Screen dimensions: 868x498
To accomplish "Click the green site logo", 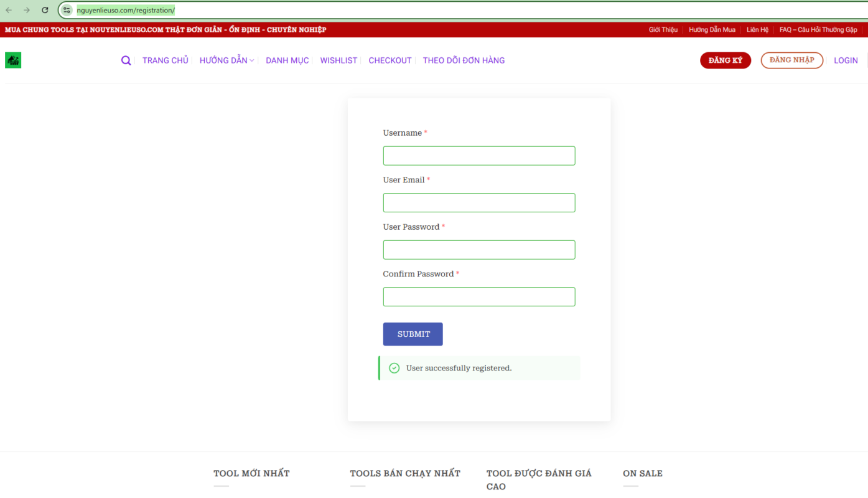I will (13, 60).
